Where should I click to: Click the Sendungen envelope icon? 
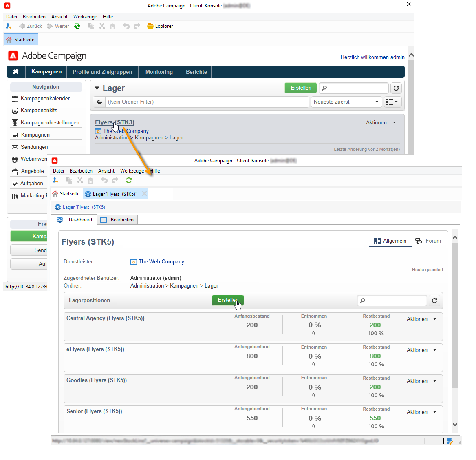pyautogui.click(x=15, y=147)
